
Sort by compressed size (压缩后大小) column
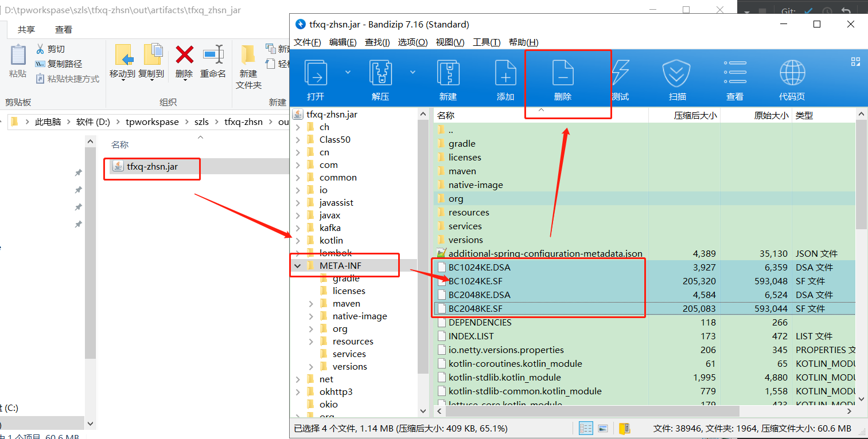coord(684,115)
